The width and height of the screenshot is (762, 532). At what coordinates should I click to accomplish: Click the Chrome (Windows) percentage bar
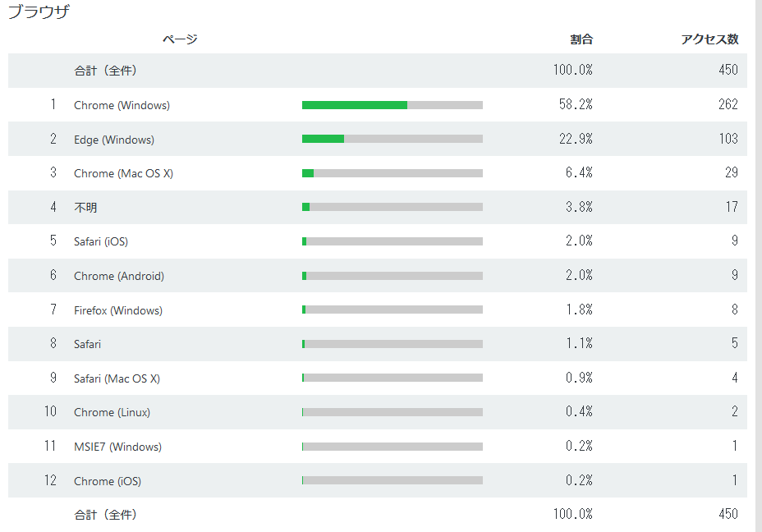[x=392, y=105]
